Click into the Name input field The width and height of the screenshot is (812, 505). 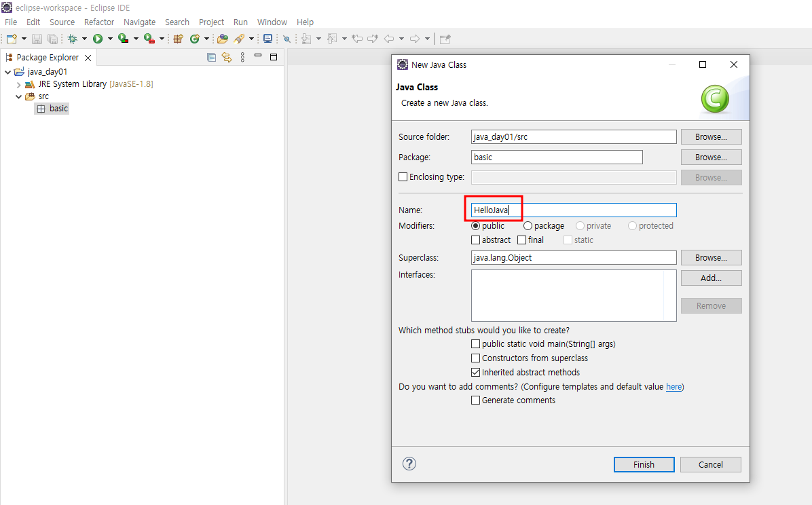574,210
